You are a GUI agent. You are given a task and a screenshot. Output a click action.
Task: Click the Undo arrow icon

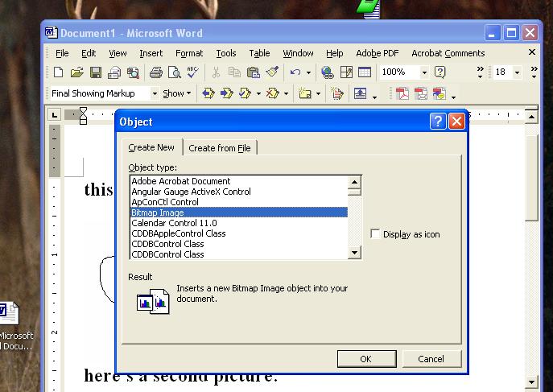295,72
